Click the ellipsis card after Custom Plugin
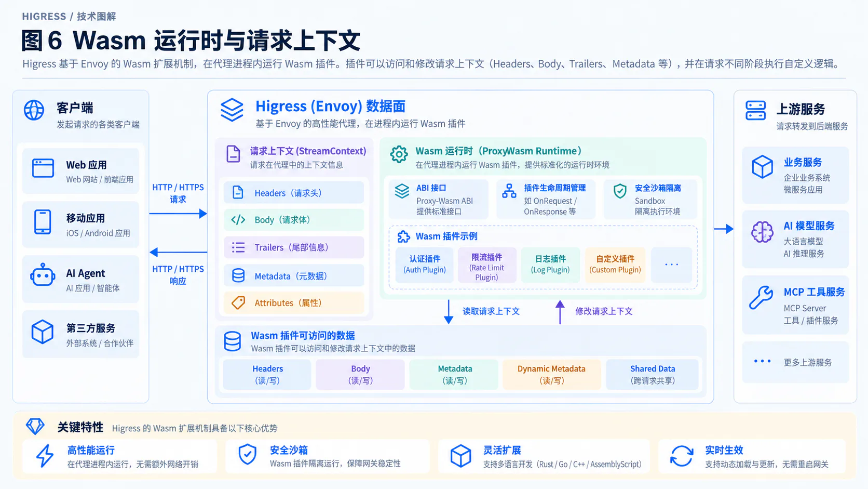Viewport: 868px width, 489px height. [x=672, y=265]
